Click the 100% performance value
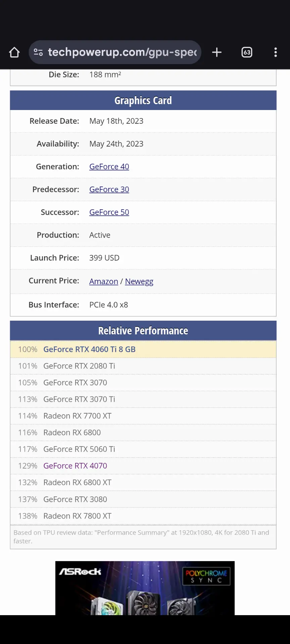290x644 pixels. [28, 350]
